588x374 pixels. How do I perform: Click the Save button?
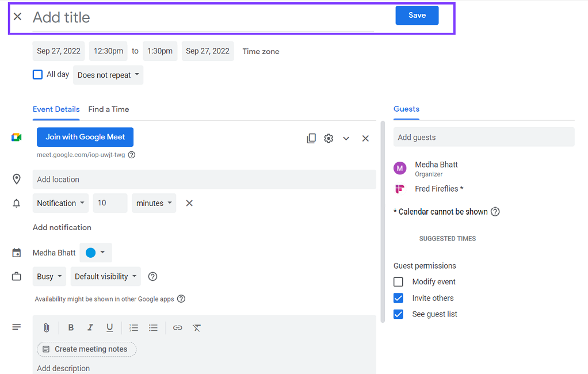417,15
